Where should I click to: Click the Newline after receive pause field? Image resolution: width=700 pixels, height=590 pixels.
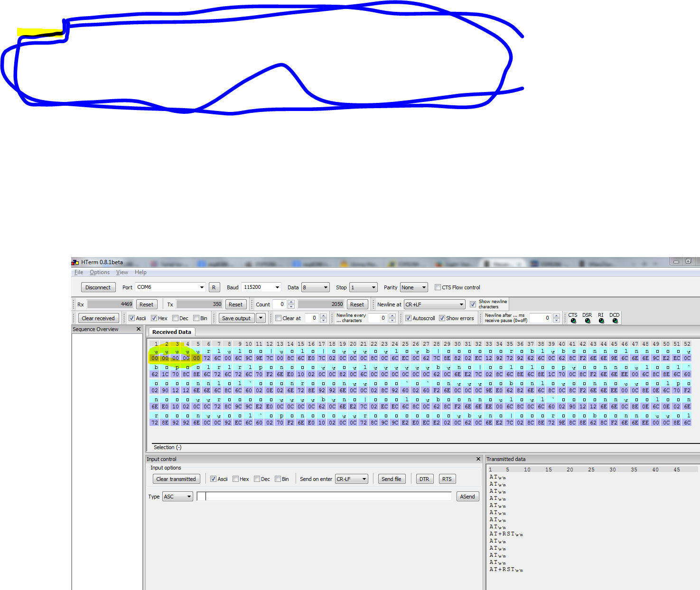541,318
